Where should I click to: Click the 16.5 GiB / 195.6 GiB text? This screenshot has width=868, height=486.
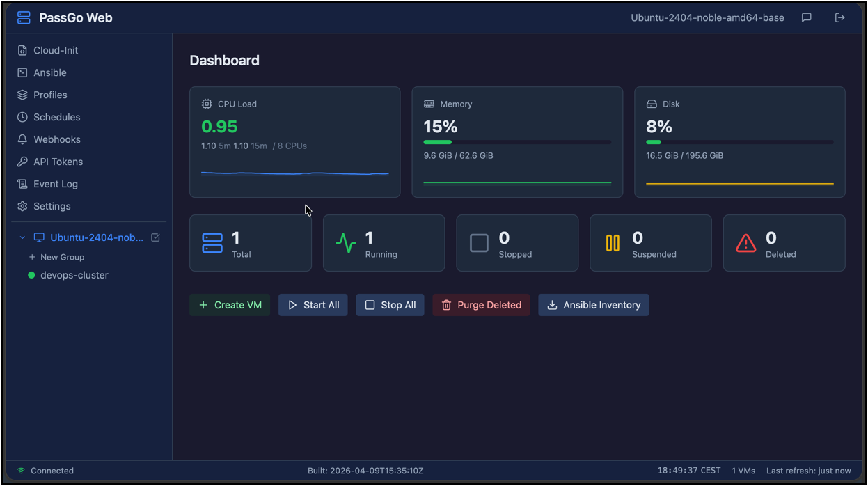pyautogui.click(x=684, y=155)
